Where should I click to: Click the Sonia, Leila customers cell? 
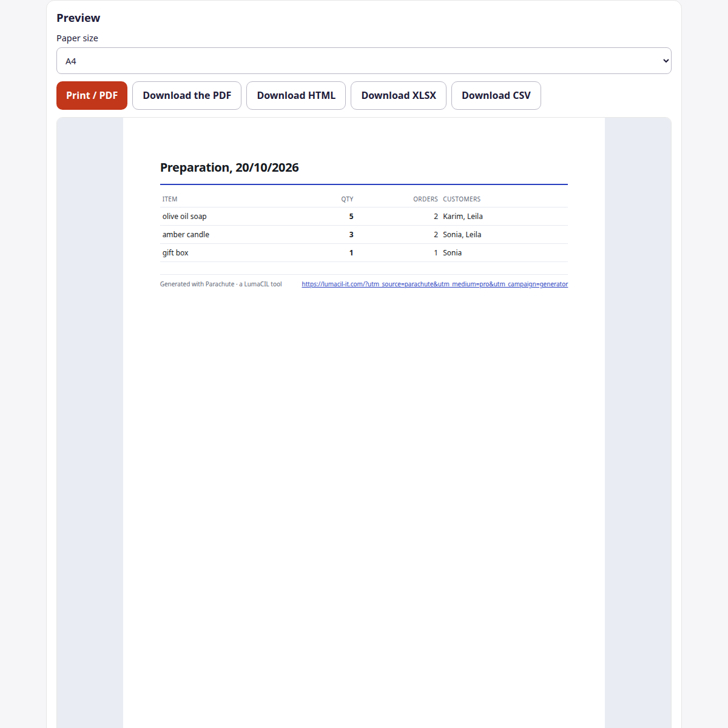(x=462, y=235)
